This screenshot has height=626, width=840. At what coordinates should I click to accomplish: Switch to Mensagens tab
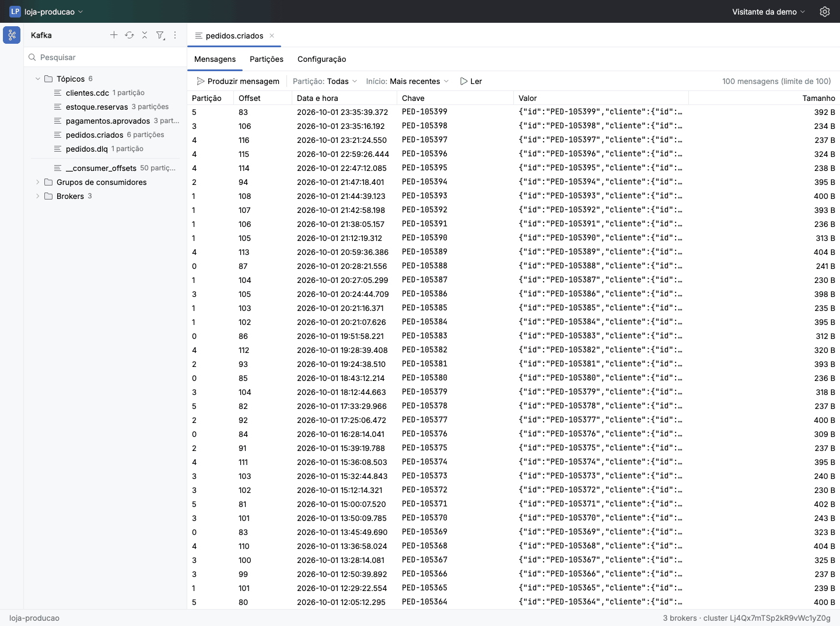coord(215,59)
